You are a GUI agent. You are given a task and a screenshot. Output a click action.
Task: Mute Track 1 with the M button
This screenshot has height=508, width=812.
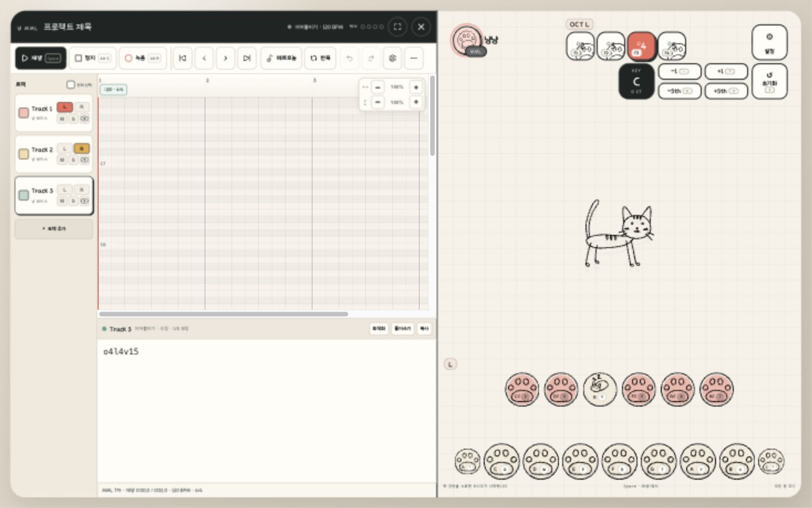point(62,119)
